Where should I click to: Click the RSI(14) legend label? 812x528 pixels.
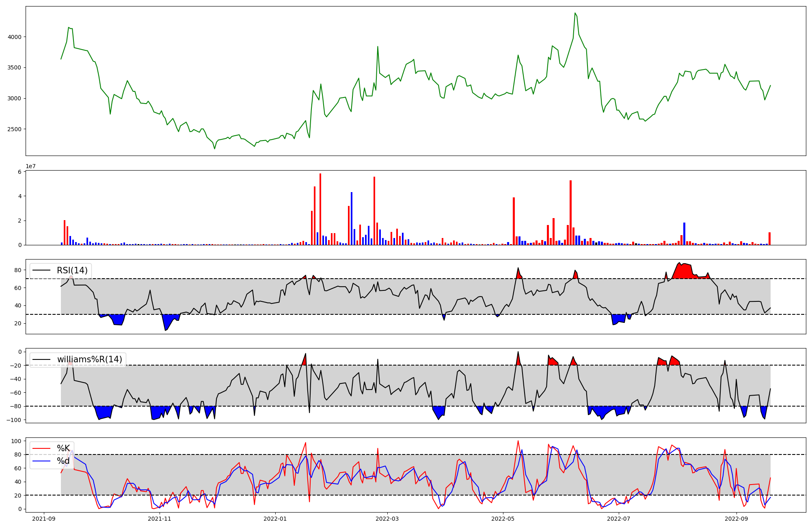[72, 270]
